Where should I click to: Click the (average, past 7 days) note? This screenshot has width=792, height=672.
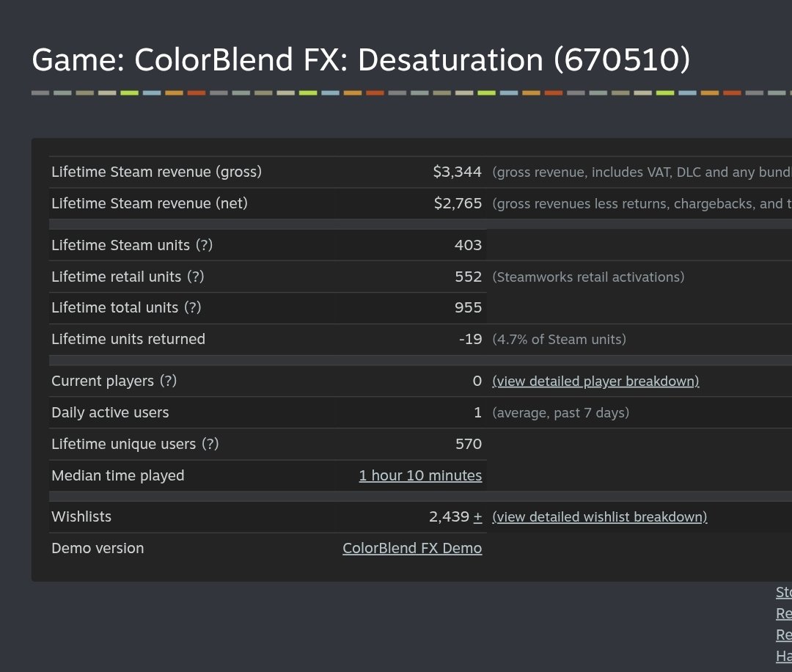[x=561, y=413]
